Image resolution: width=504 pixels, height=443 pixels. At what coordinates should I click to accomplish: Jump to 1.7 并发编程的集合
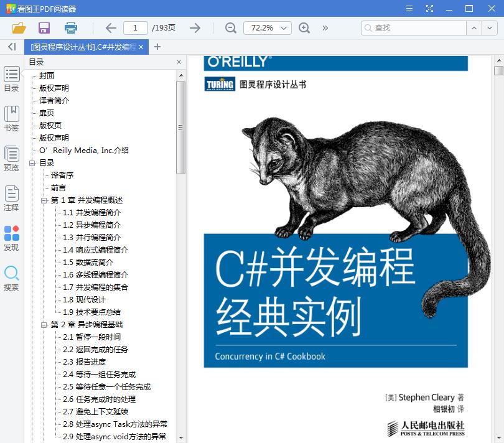point(95,287)
